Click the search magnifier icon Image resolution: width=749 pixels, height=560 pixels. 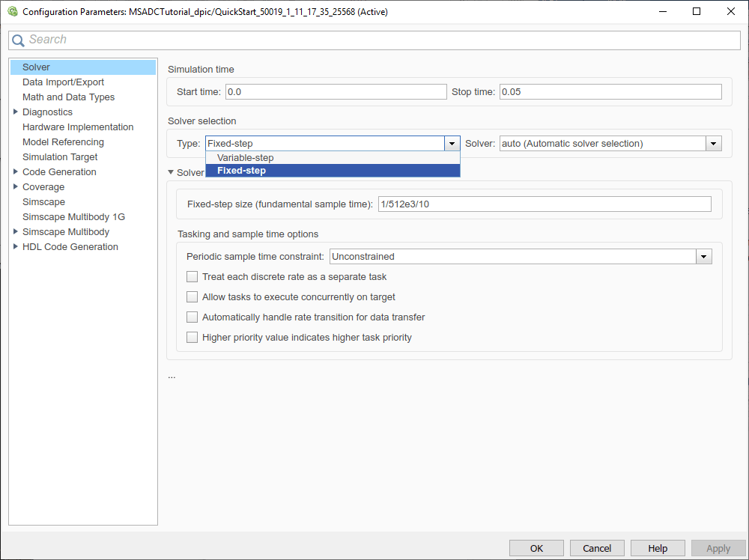pyautogui.click(x=19, y=40)
